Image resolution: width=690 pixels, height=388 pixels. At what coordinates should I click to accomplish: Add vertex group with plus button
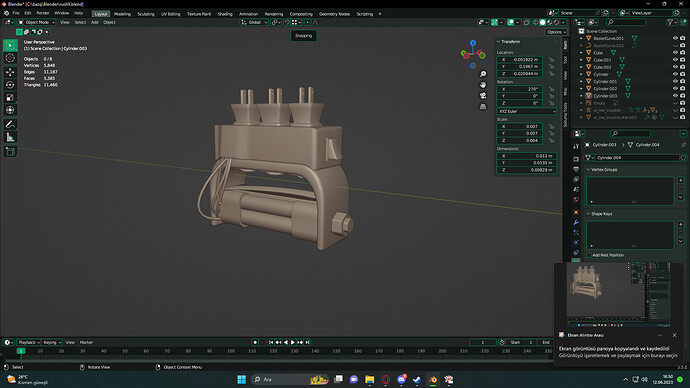coord(680,180)
